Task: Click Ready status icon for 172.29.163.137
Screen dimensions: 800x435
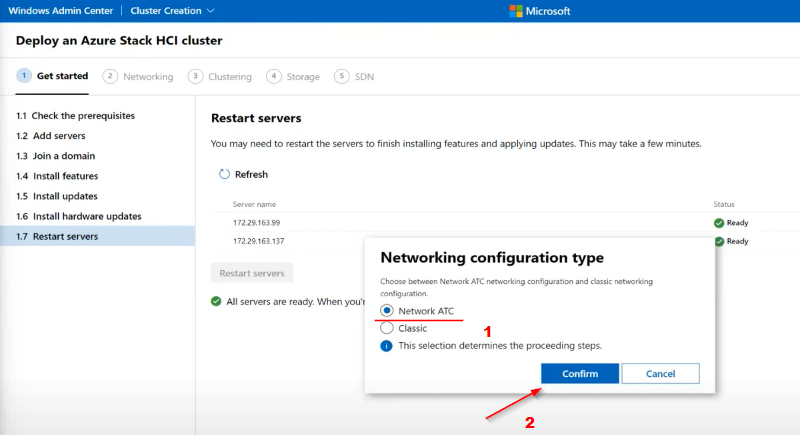Action: tap(719, 241)
